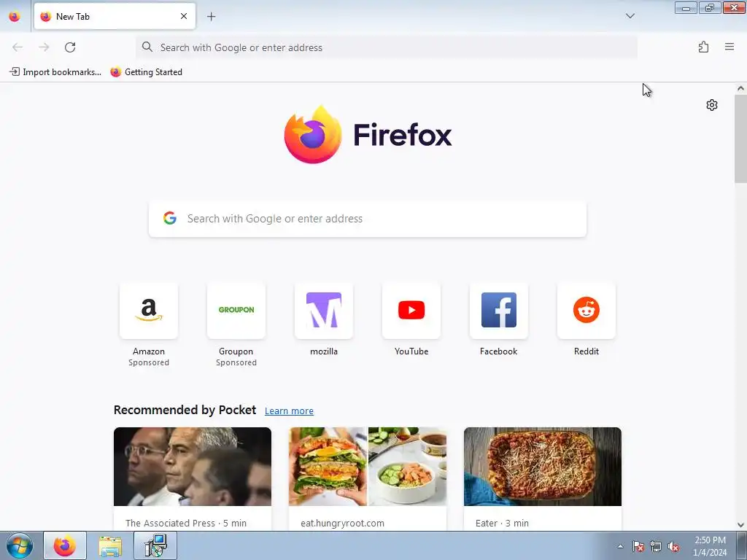Click the Eater · 3 min label
Image resolution: width=747 pixels, height=560 pixels.
point(502,523)
